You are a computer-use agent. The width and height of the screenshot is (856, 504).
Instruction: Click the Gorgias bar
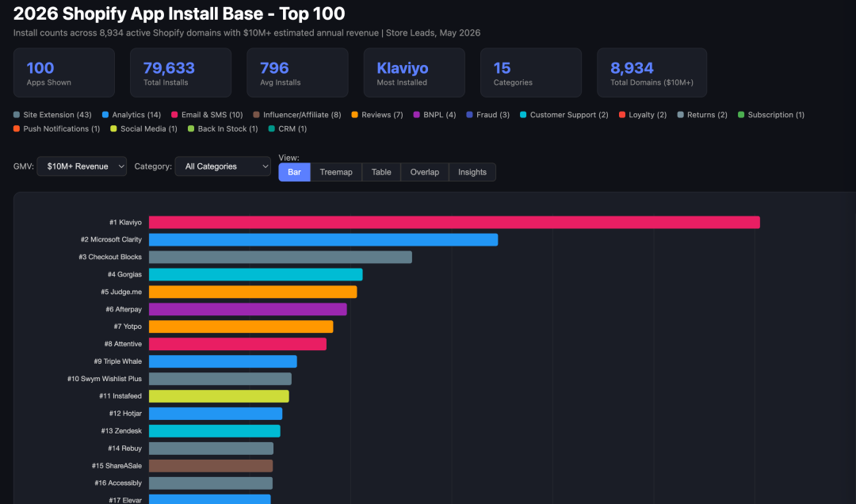255,275
